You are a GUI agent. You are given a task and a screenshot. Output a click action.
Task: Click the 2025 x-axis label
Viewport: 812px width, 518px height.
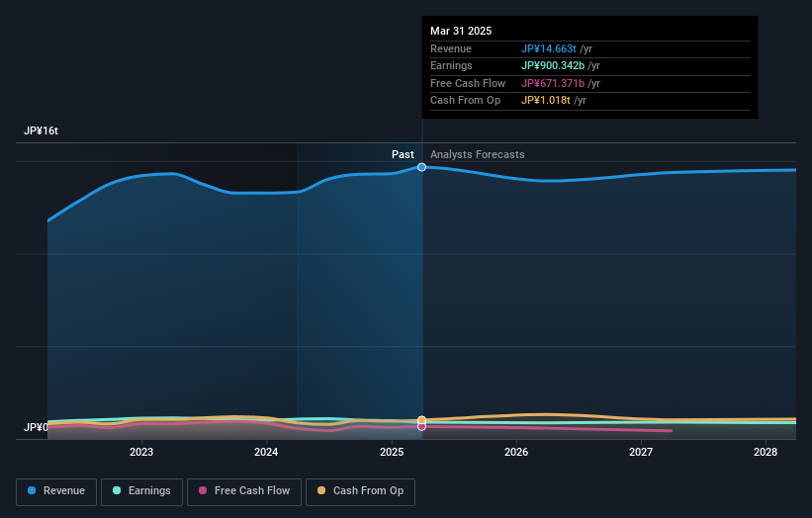click(x=392, y=452)
